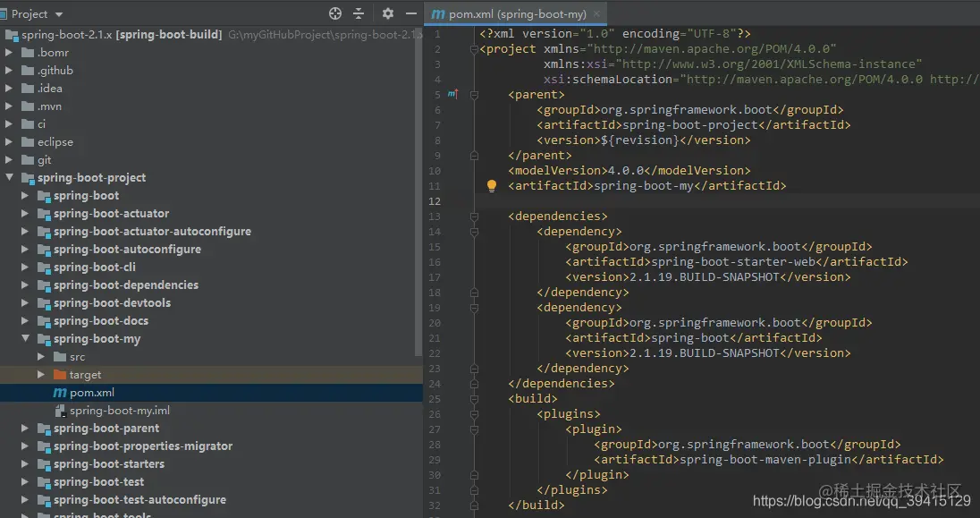Viewport: 980px width, 518px height.
Task: Click spring-boot-maven-plugin artifactId text
Action: tap(765, 459)
